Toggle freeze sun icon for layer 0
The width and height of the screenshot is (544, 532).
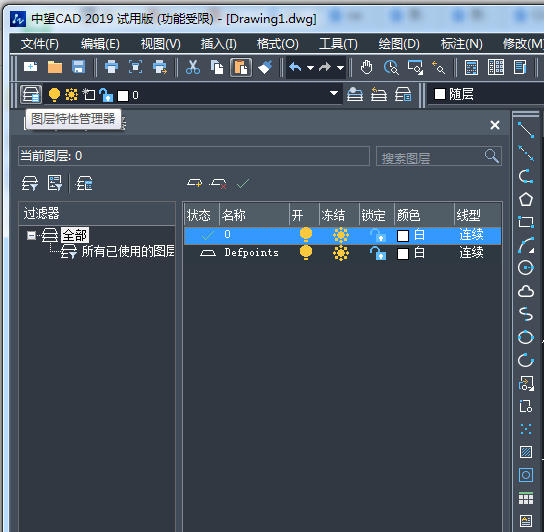point(341,235)
